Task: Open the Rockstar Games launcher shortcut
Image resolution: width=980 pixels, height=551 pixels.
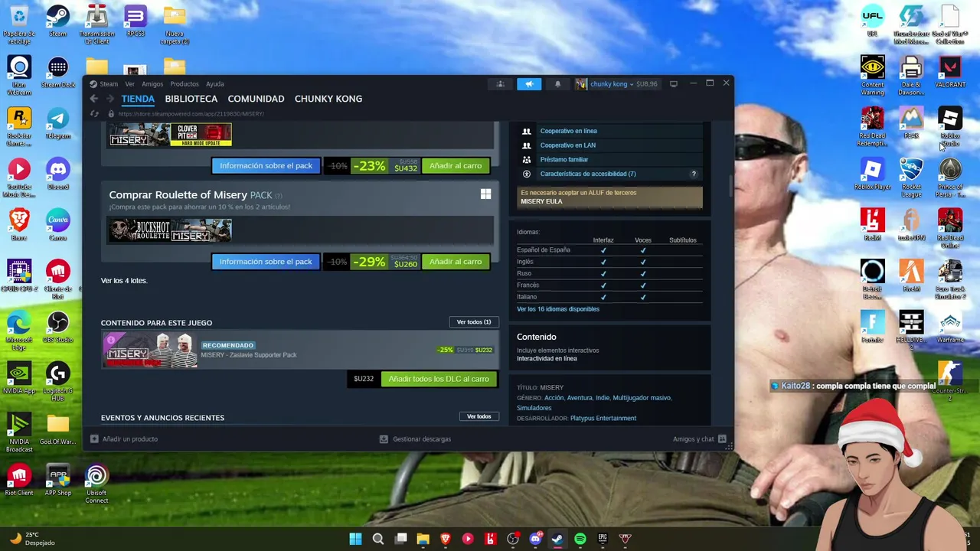Action: [x=19, y=127]
